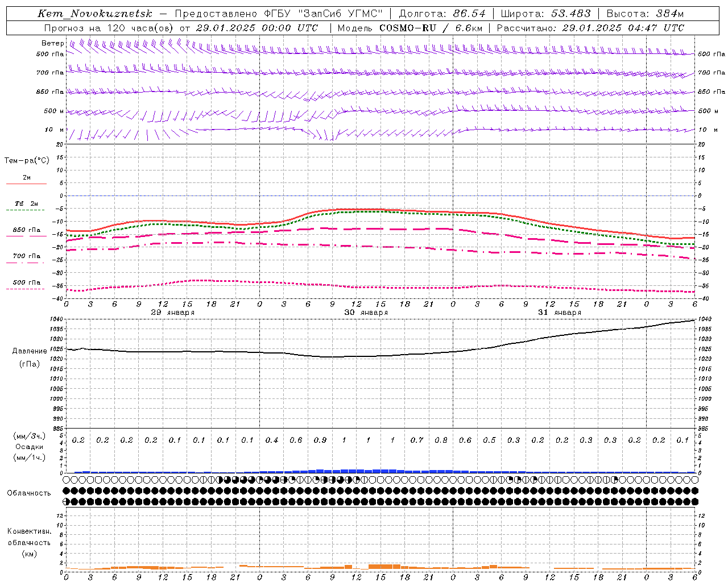Screen dimensions: 728x582
Task: Click the (мм/3ч.) precipitation unit label
Action: tap(30, 436)
